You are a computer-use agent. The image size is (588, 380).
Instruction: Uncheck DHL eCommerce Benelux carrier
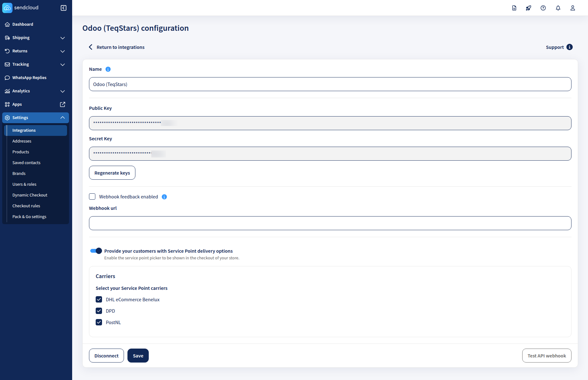[x=99, y=299]
